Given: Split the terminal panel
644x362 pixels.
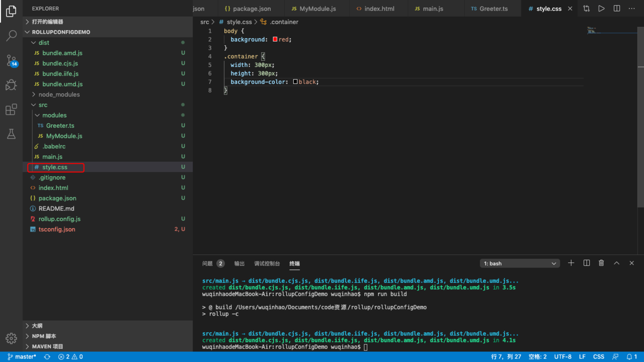Looking at the screenshot, I should (x=587, y=263).
